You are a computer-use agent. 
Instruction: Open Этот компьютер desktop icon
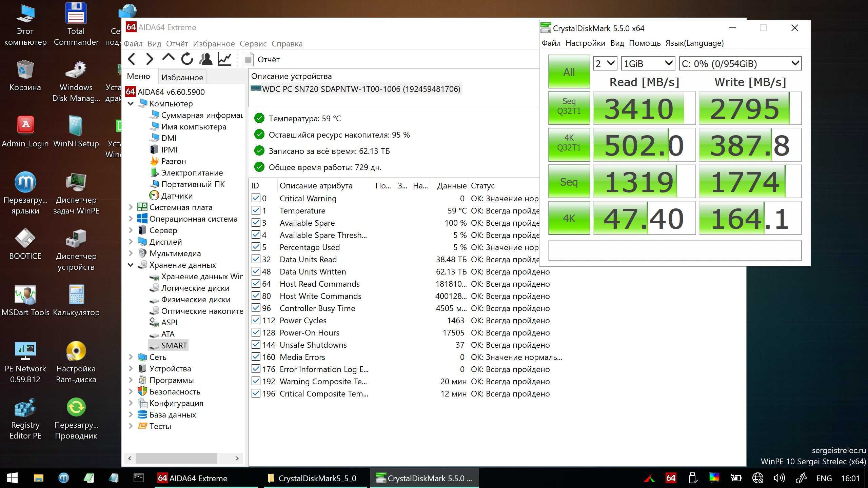point(25,24)
